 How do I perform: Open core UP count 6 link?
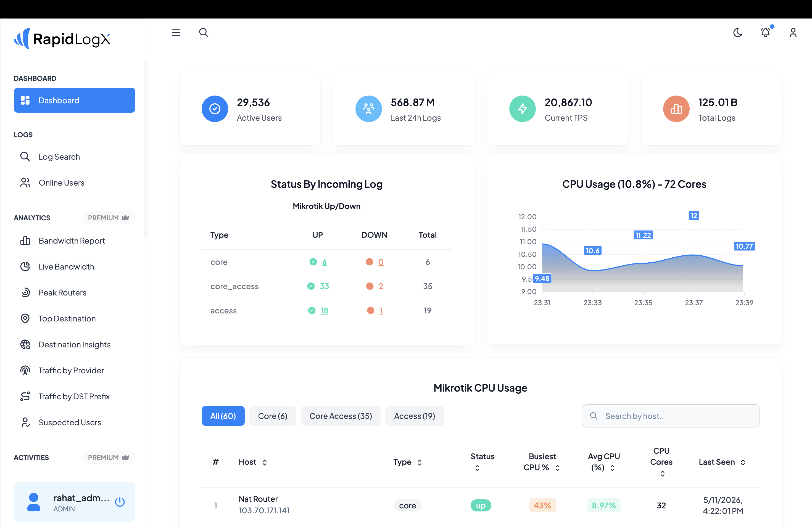point(324,262)
